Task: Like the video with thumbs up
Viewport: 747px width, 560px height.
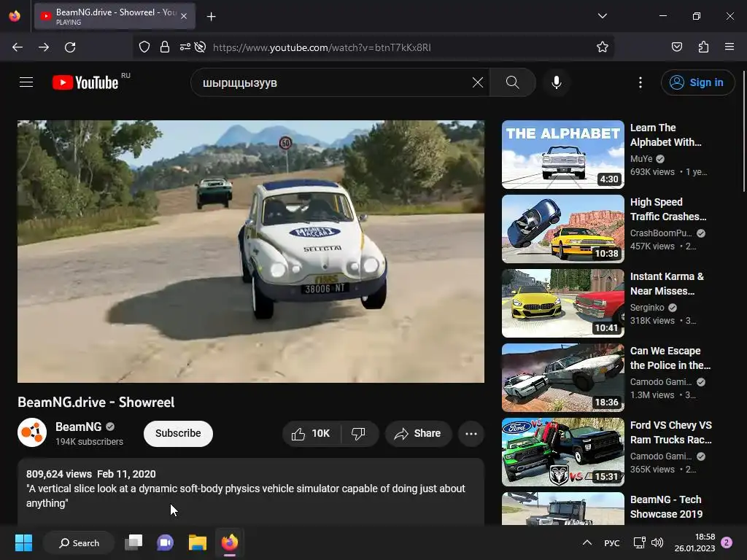Action: (311, 433)
